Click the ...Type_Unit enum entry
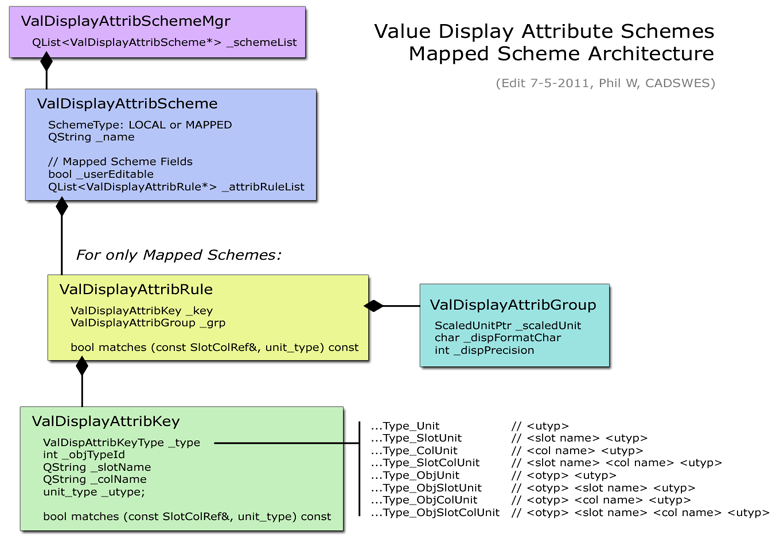780x539 pixels. tap(405, 426)
